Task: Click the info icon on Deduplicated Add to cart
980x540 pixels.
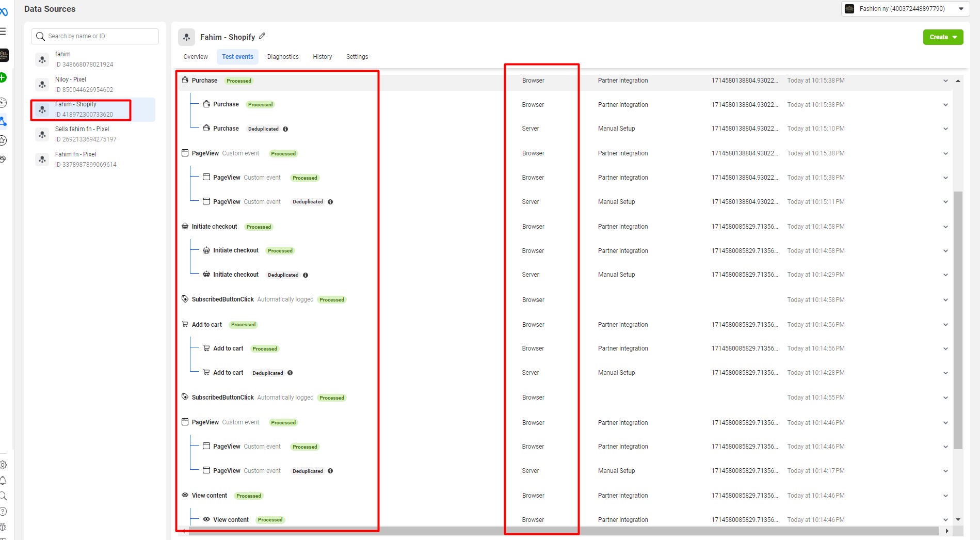Action: [x=290, y=373]
